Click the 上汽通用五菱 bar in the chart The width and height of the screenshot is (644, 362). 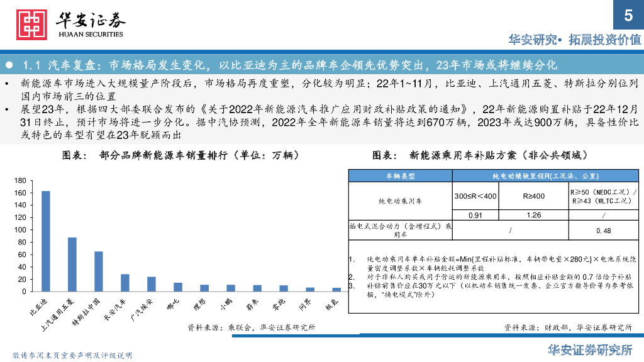(72, 265)
